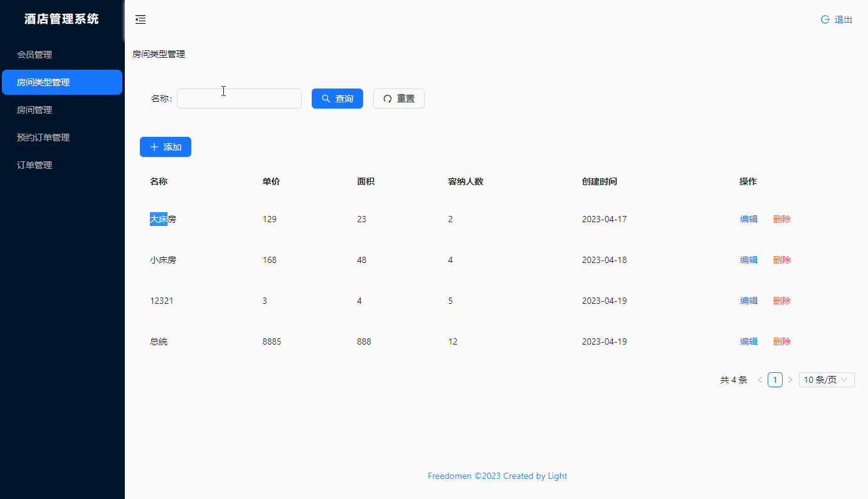Click the 创建时间 column header
Viewport: 868px width, 499px height.
[600, 181]
